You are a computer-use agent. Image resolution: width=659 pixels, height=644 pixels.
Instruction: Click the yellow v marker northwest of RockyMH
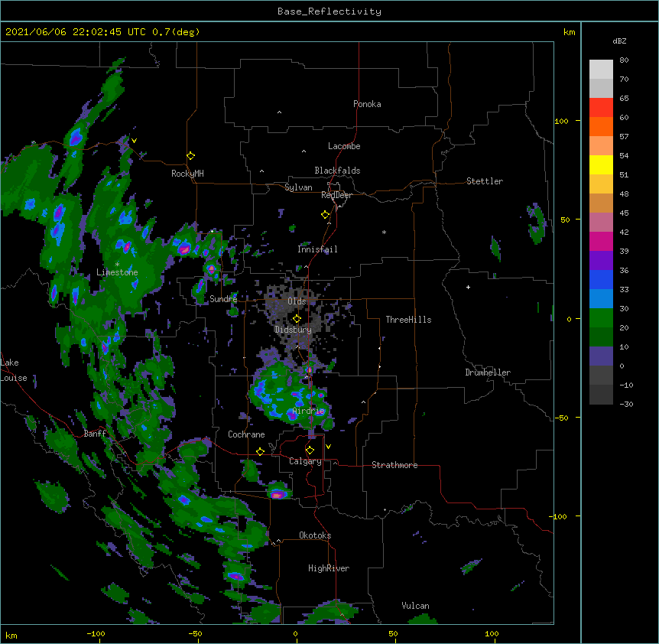(134, 141)
